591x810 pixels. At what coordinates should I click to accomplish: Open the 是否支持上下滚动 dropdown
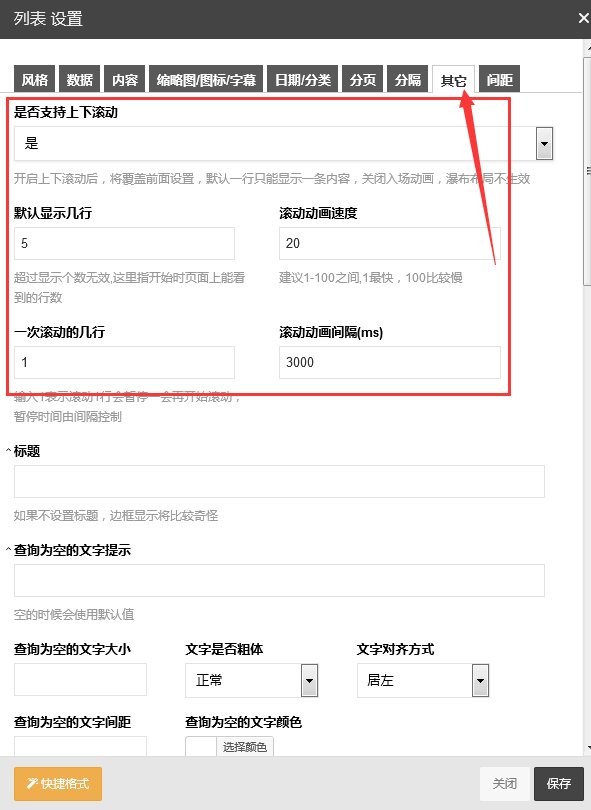(x=283, y=143)
